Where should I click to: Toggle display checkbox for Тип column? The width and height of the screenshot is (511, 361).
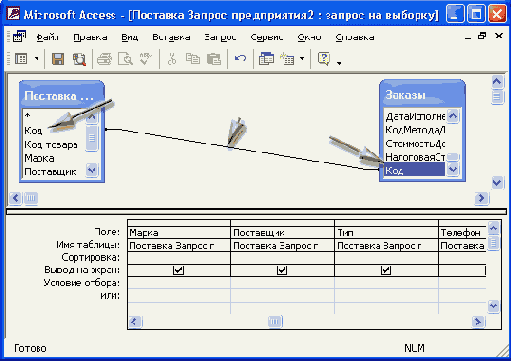point(386,270)
